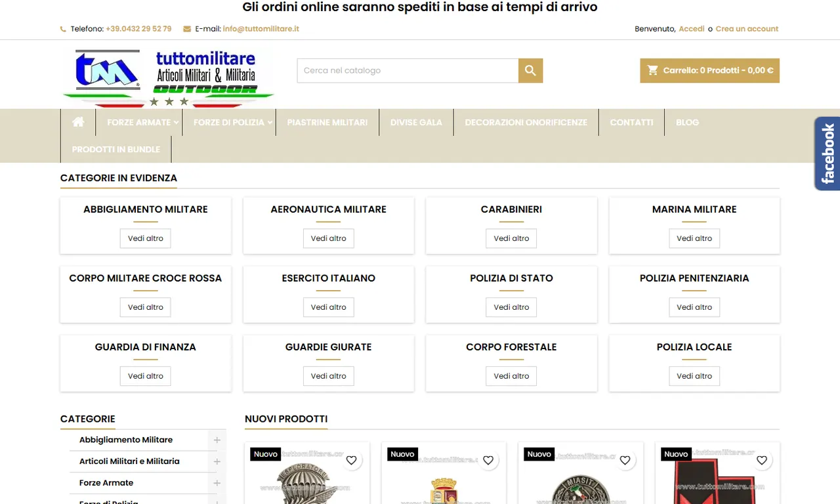Image resolution: width=840 pixels, height=504 pixels.
Task: Click the search magnifier button
Action: pos(530,71)
